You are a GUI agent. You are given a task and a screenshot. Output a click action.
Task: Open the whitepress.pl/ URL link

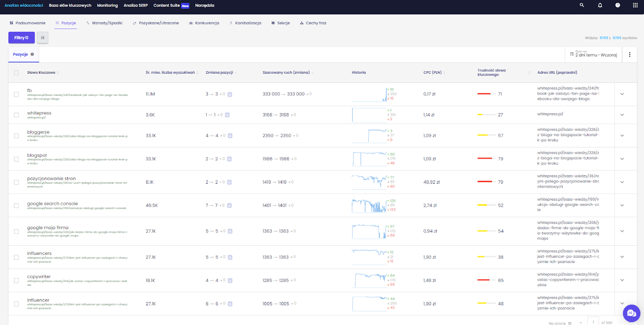click(550, 114)
